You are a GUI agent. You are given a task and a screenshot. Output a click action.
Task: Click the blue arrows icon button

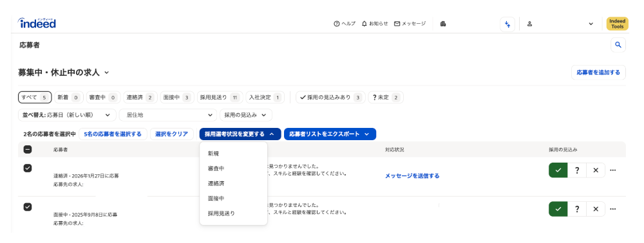pos(507,24)
